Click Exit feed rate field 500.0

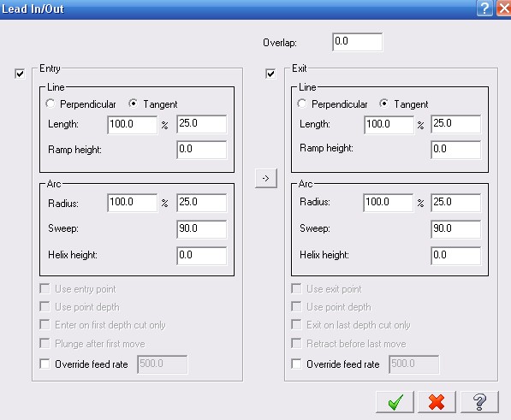click(414, 364)
